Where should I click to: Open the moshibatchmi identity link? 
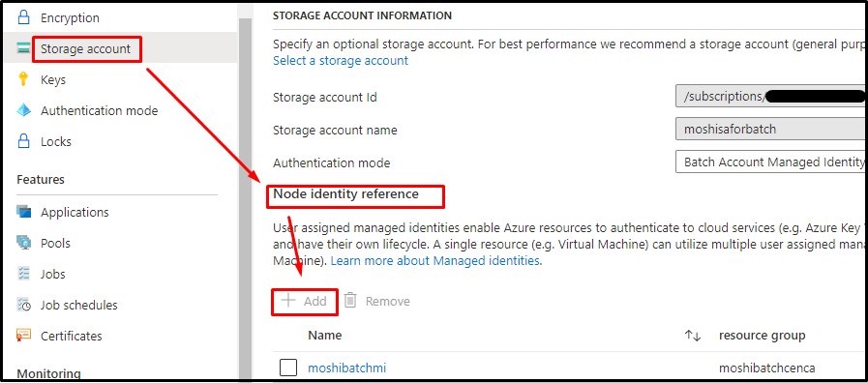tap(347, 368)
